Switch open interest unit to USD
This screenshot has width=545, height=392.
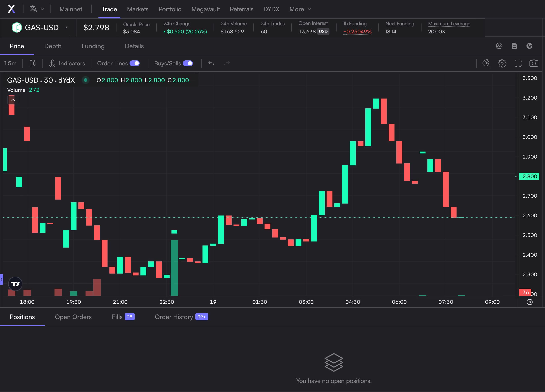(x=323, y=31)
